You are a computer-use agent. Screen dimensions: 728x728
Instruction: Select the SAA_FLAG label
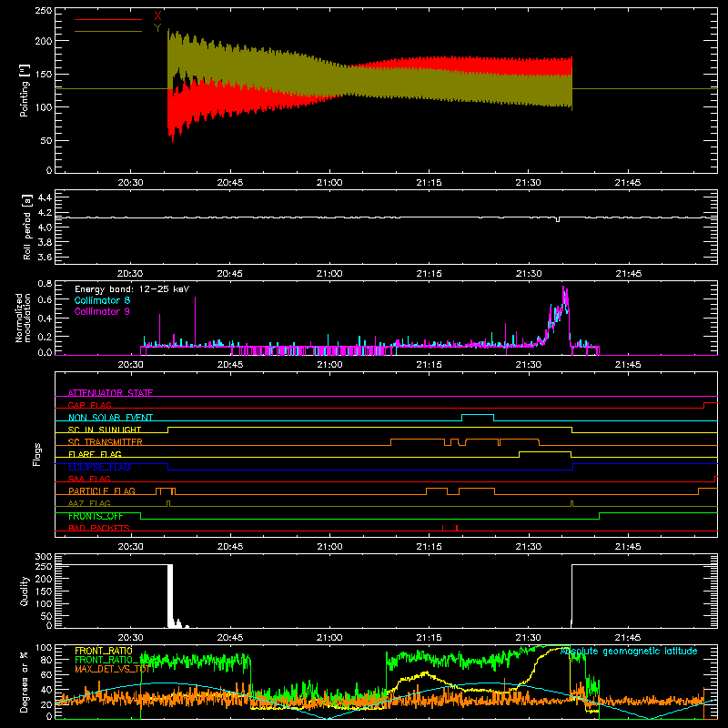click(x=89, y=479)
